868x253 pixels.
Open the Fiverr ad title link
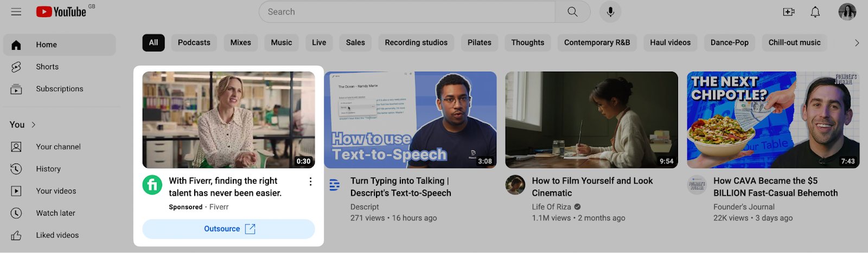pyautogui.click(x=225, y=187)
